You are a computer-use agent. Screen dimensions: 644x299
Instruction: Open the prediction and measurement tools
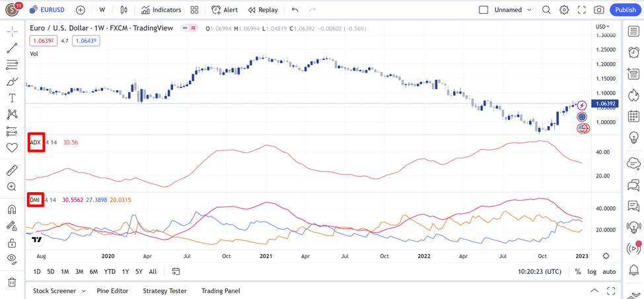(x=12, y=131)
